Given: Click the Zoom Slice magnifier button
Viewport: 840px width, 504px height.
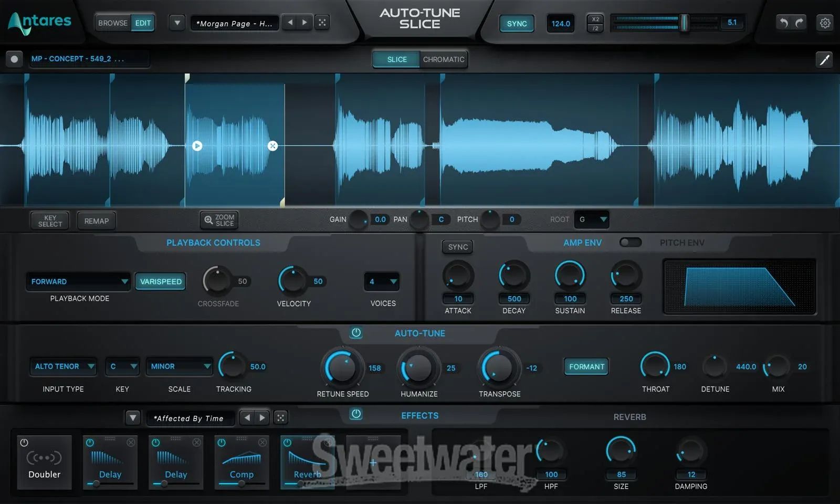Looking at the screenshot, I should point(219,220).
